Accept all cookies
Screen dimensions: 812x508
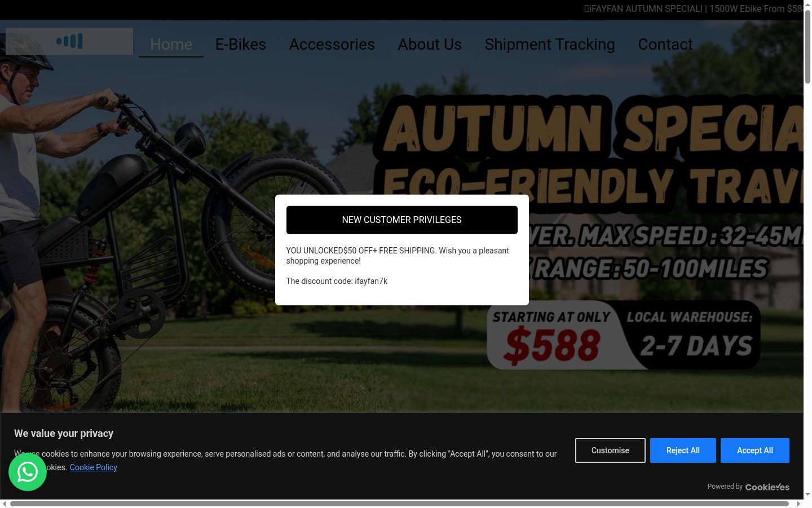(x=755, y=450)
